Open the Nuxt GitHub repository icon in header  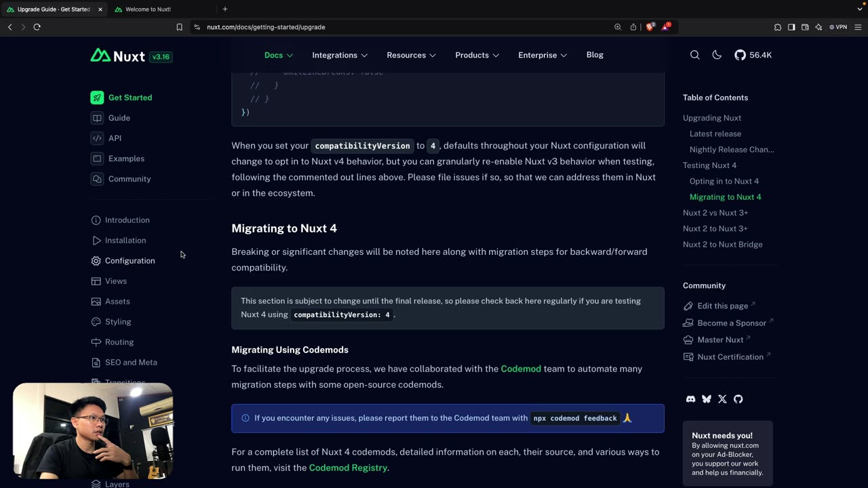(x=740, y=55)
